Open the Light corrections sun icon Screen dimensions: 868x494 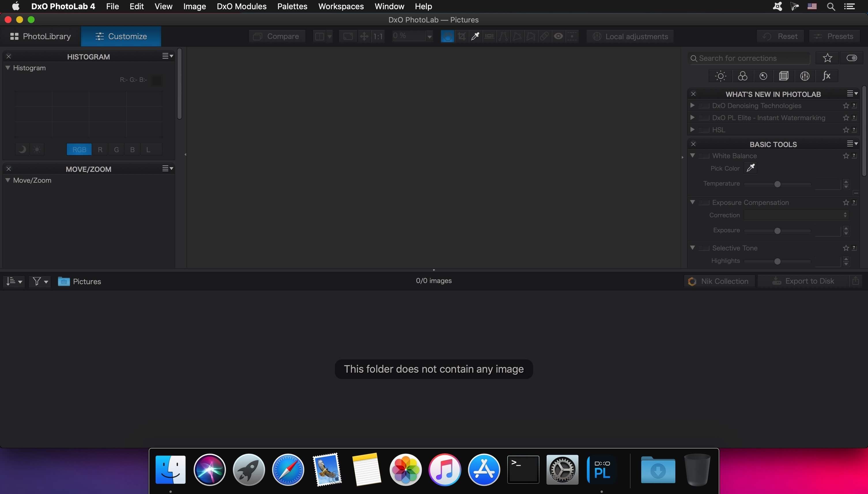[720, 76]
